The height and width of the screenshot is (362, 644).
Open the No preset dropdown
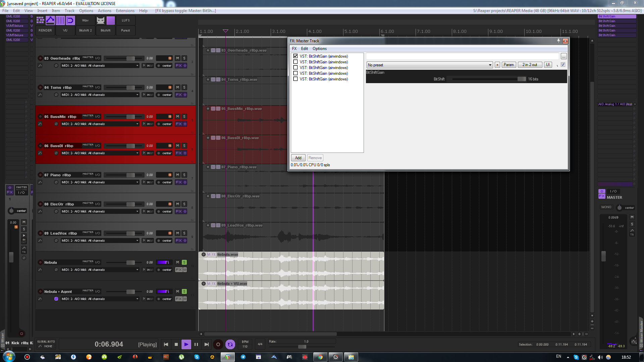[x=430, y=65]
